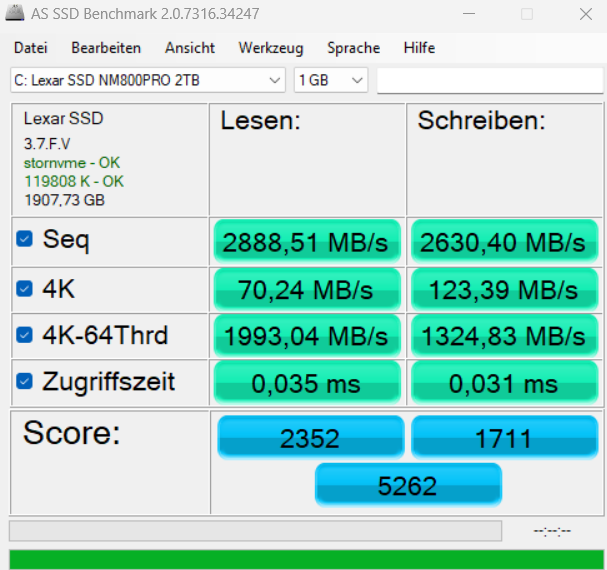Click the firmware version 3.7.F.V

[47, 144]
